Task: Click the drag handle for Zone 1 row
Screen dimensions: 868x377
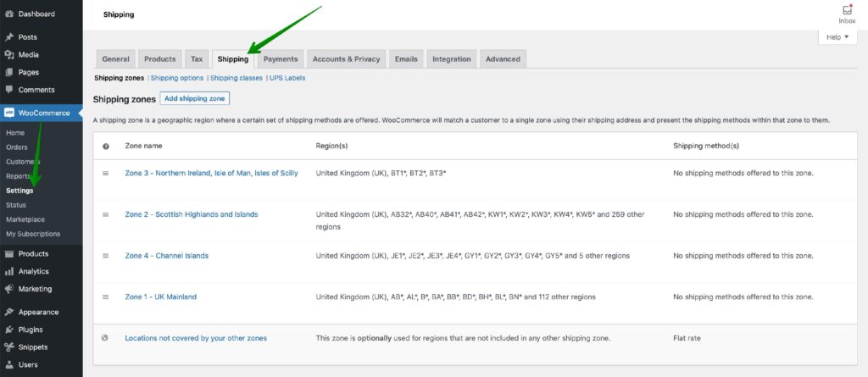Action: coord(106,297)
